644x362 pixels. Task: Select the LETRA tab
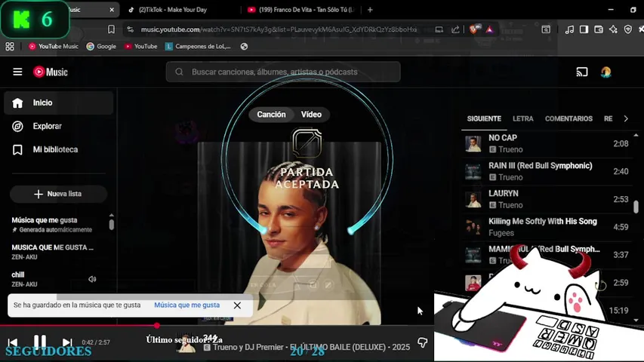click(x=523, y=118)
